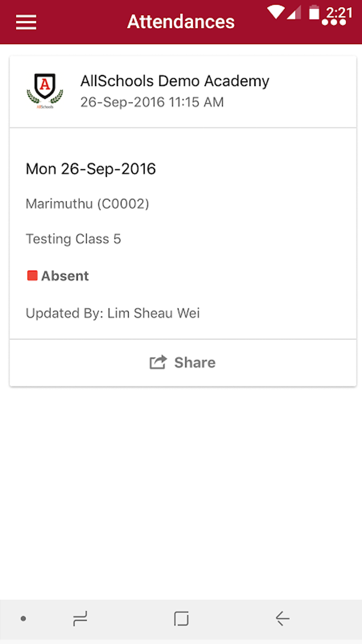Open AllSchools Demo Academy school name
Screen dimensions: 362x644
(175, 81)
